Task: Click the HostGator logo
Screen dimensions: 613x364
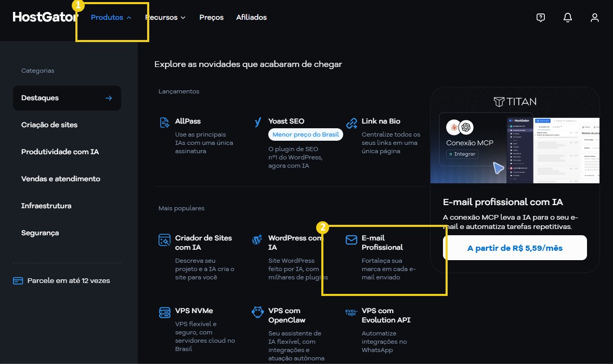Action: pos(45,17)
